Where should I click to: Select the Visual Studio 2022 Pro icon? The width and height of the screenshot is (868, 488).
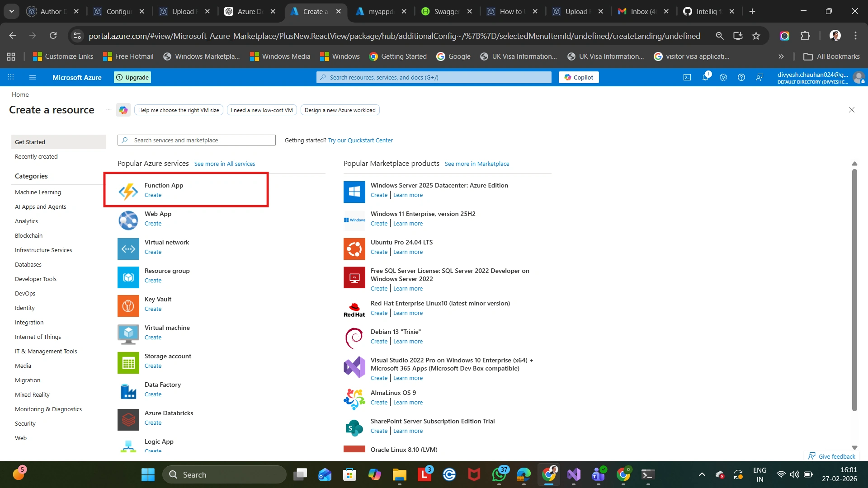click(354, 366)
